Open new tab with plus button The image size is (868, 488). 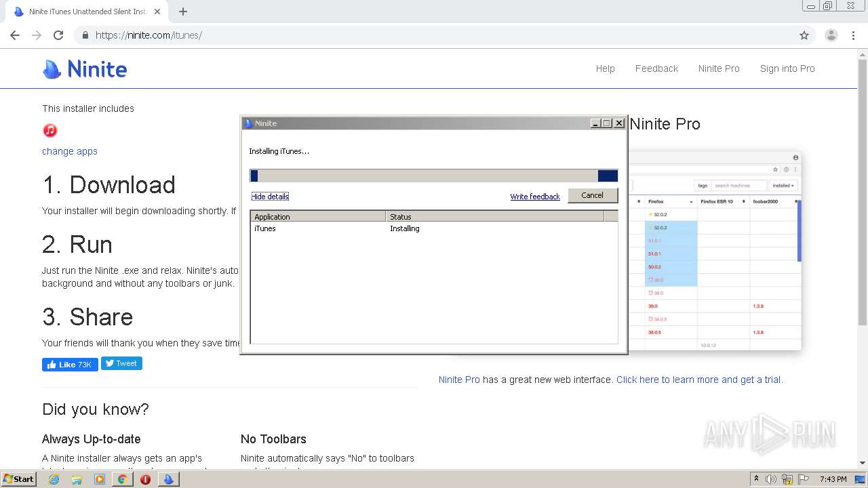pos(183,12)
